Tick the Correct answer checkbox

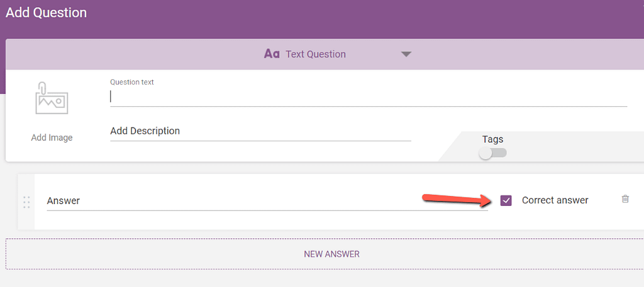pos(506,200)
